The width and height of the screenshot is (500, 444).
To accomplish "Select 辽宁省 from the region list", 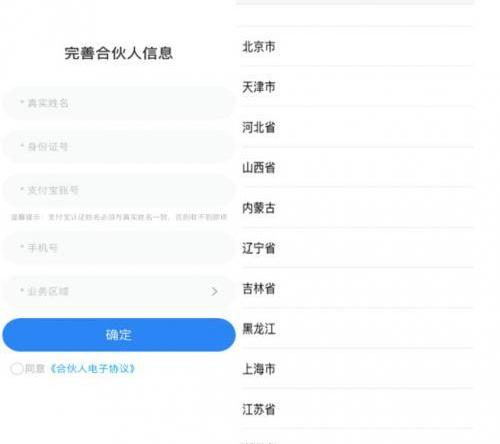I will pyautogui.click(x=357, y=248).
